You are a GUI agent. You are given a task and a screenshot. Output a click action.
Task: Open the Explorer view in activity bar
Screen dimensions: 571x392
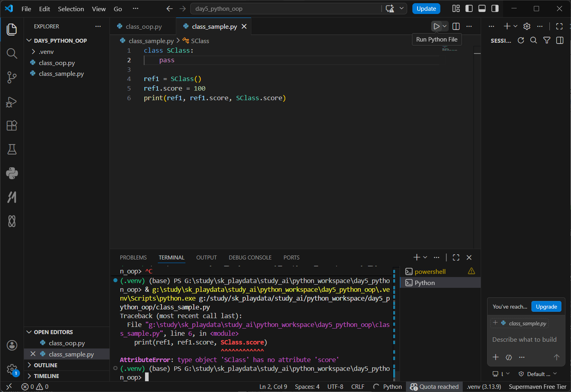tap(12, 30)
